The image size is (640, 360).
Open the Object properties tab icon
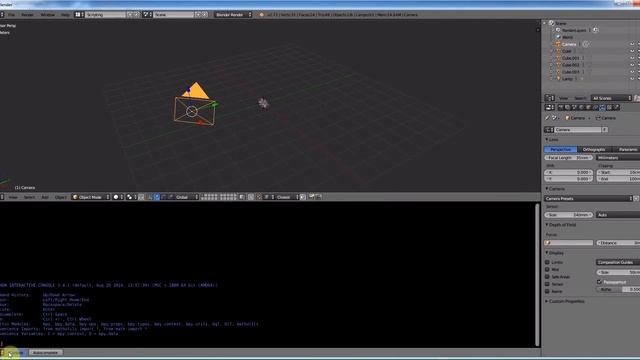588,107
